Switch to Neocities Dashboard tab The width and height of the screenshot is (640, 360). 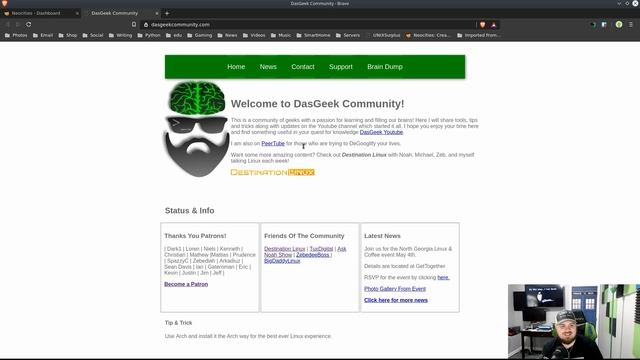[40, 13]
